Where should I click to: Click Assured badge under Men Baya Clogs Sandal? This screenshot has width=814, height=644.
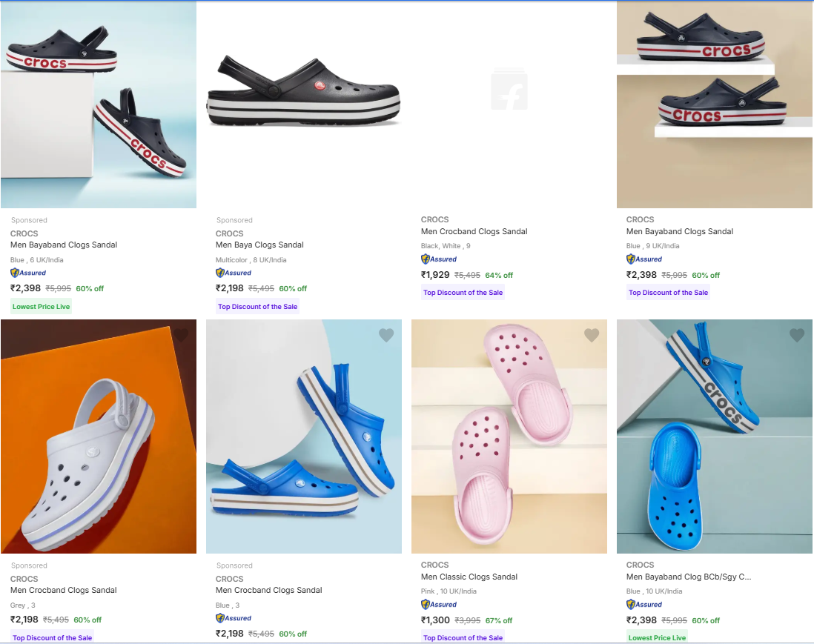[234, 273]
